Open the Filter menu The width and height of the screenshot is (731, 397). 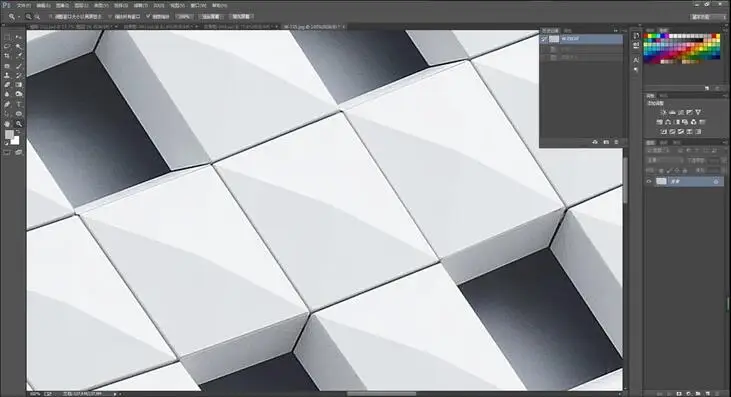[140, 6]
